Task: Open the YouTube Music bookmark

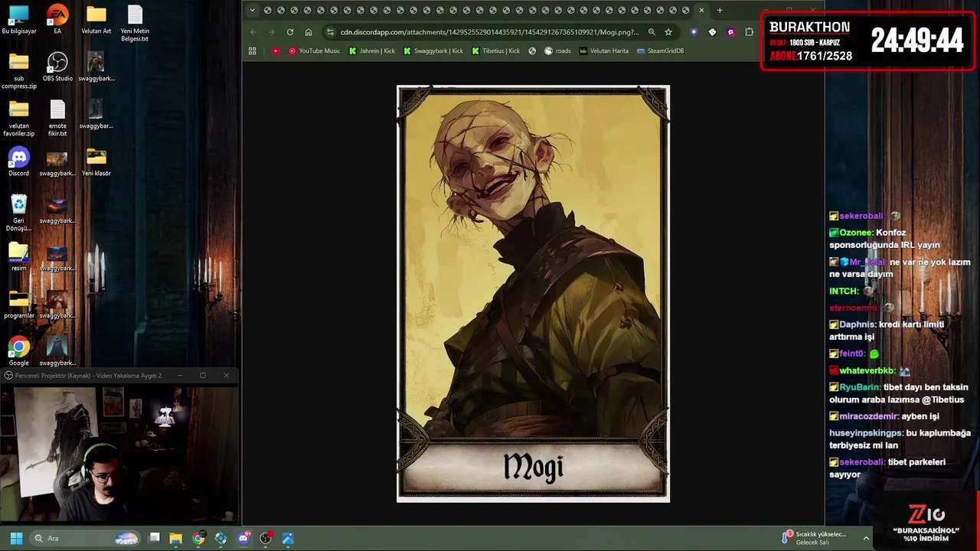Action: point(315,51)
